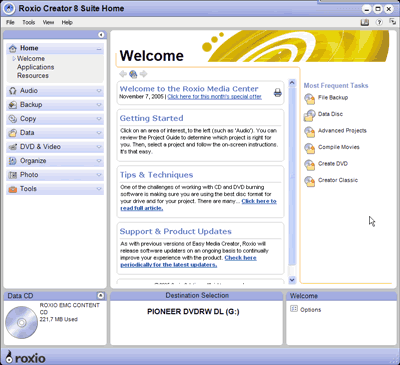
Task: Click the Organize category icon
Action: tap(13, 161)
